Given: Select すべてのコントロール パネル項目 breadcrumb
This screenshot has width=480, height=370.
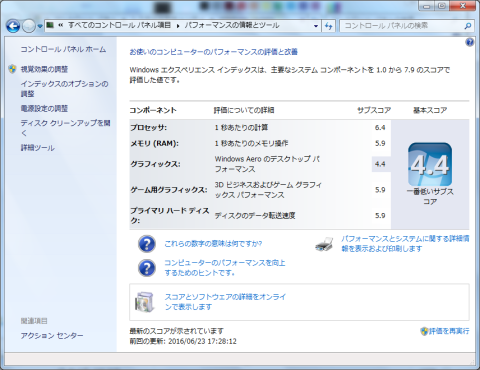Looking at the screenshot, I should tap(119, 25).
